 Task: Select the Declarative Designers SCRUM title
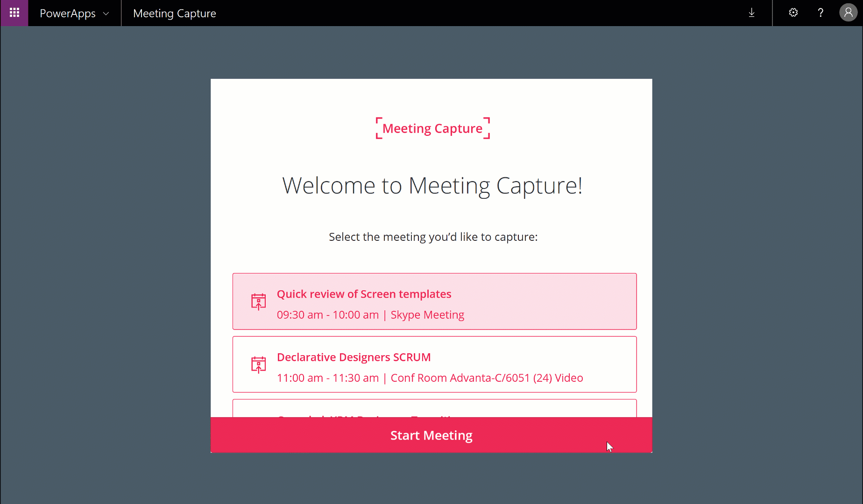(354, 357)
